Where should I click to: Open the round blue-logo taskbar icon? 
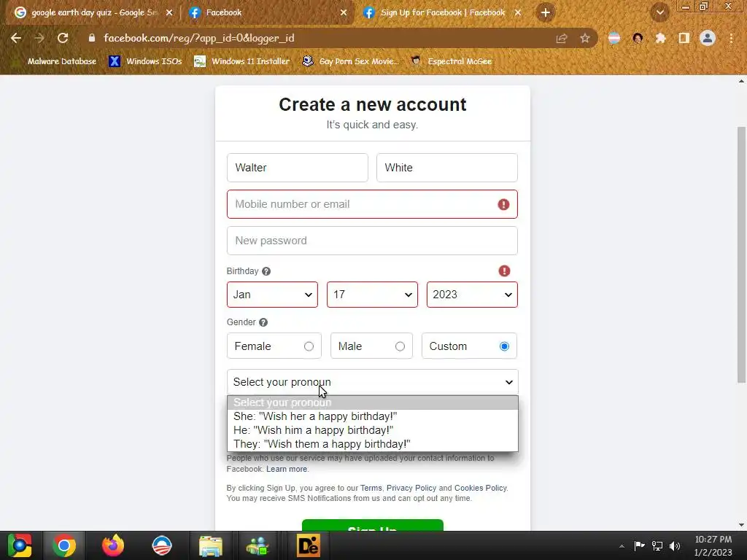point(162,545)
